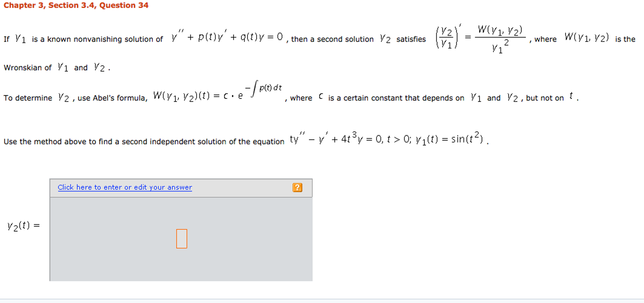
Task: Open question help using the yellow question-mark button
Action: point(297,187)
